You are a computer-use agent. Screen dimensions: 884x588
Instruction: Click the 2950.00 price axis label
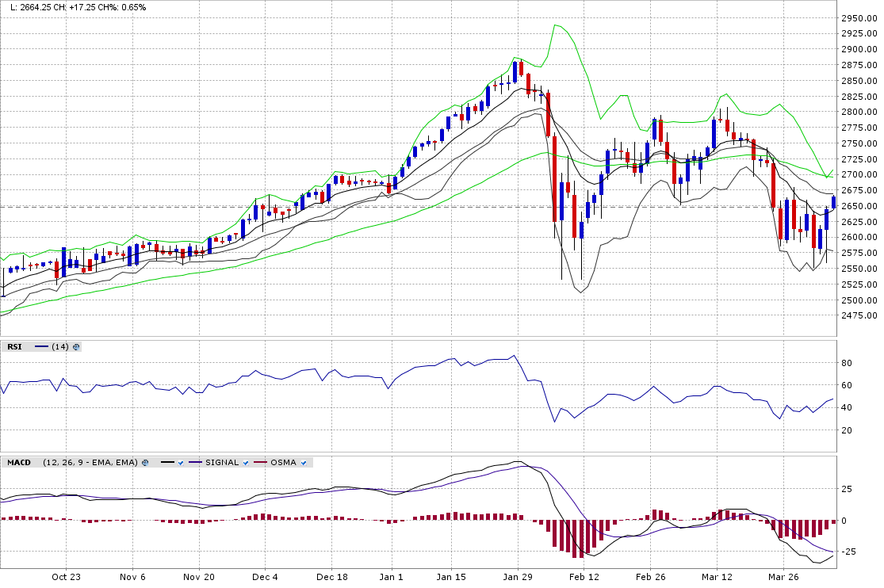click(x=859, y=18)
